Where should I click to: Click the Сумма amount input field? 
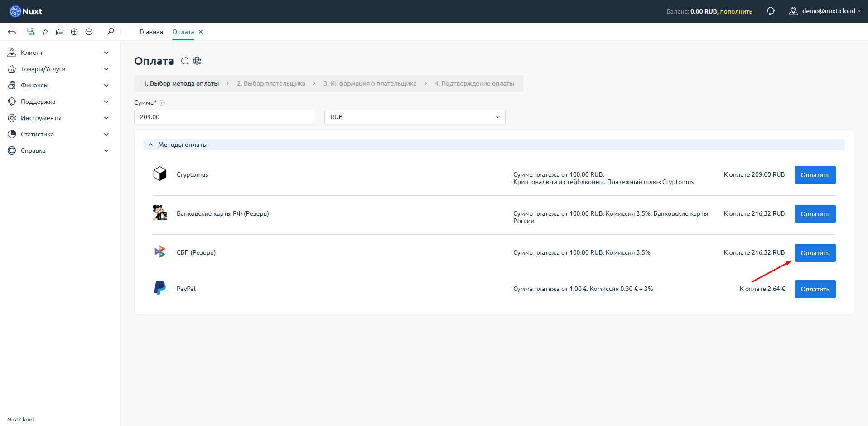coord(224,117)
